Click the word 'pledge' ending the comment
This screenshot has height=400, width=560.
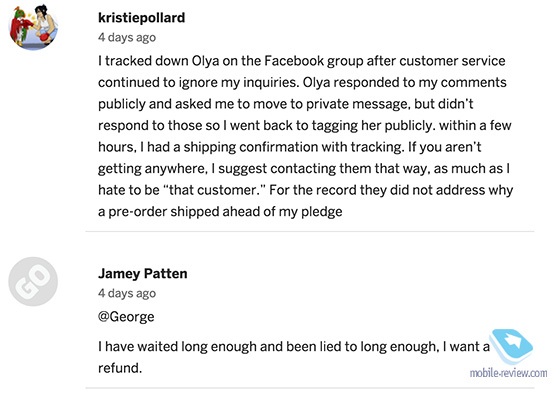pyautogui.click(x=321, y=211)
